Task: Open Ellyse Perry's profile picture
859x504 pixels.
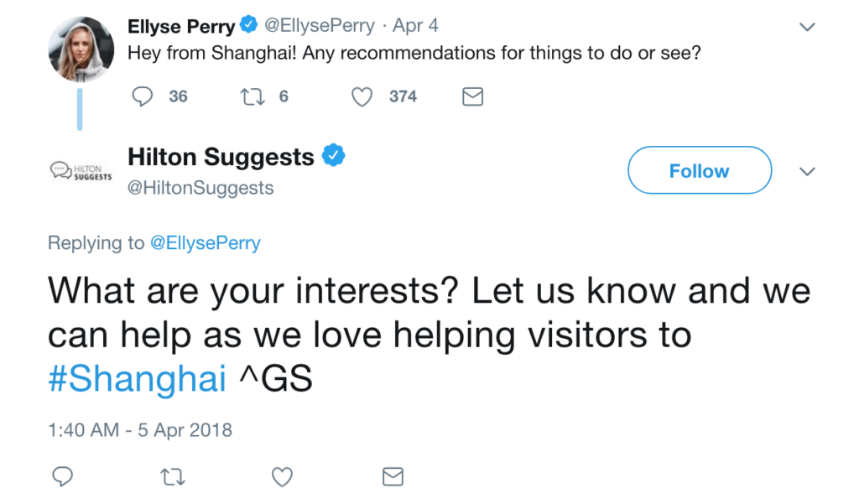Action: pos(81,49)
